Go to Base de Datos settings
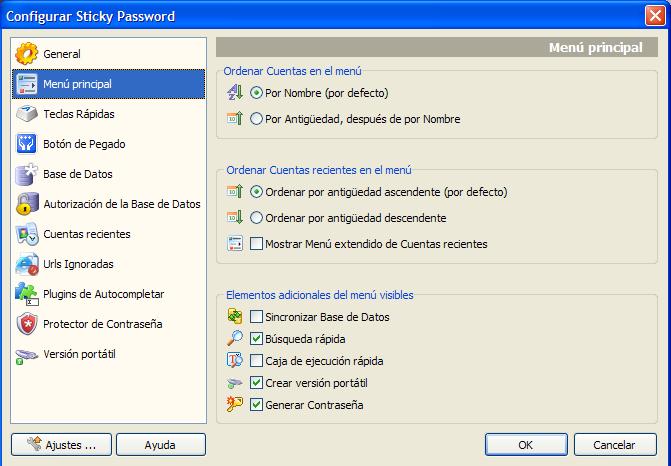This screenshot has height=466, width=671. (x=109, y=174)
